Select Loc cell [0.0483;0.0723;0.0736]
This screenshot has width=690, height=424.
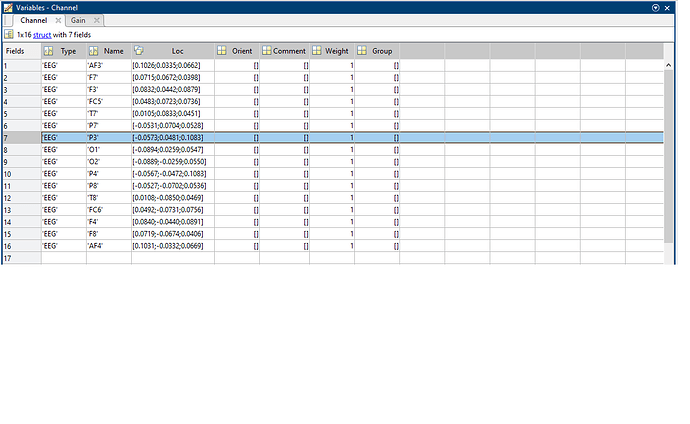[x=173, y=102]
